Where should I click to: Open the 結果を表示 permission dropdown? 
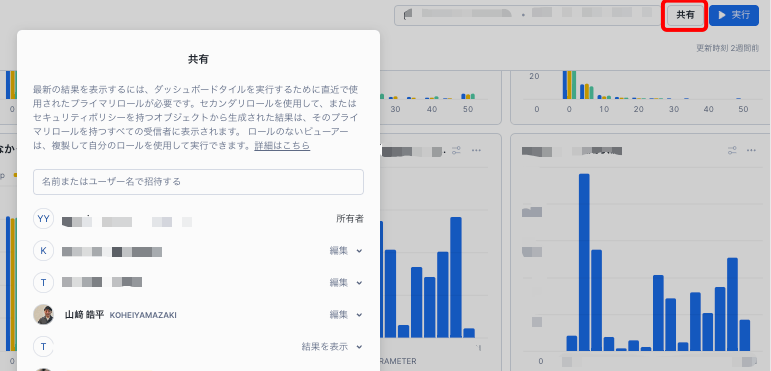point(332,346)
